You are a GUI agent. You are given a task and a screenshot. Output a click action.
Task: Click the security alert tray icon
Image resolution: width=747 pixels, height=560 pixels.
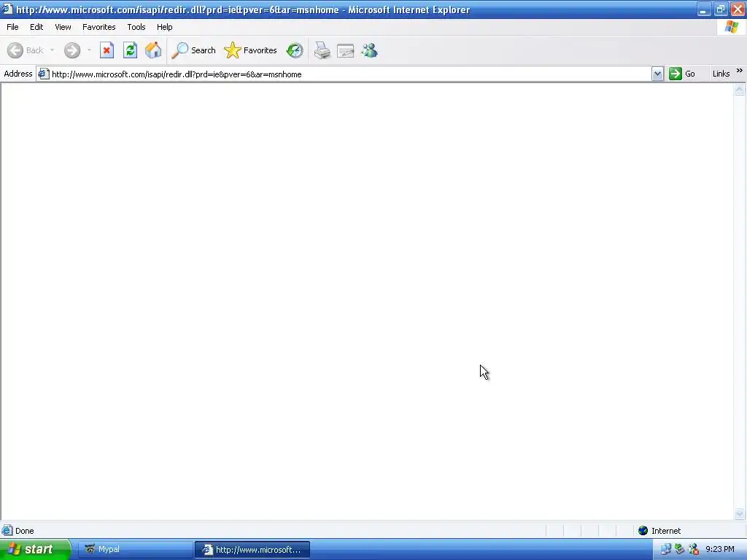(693, 550)
